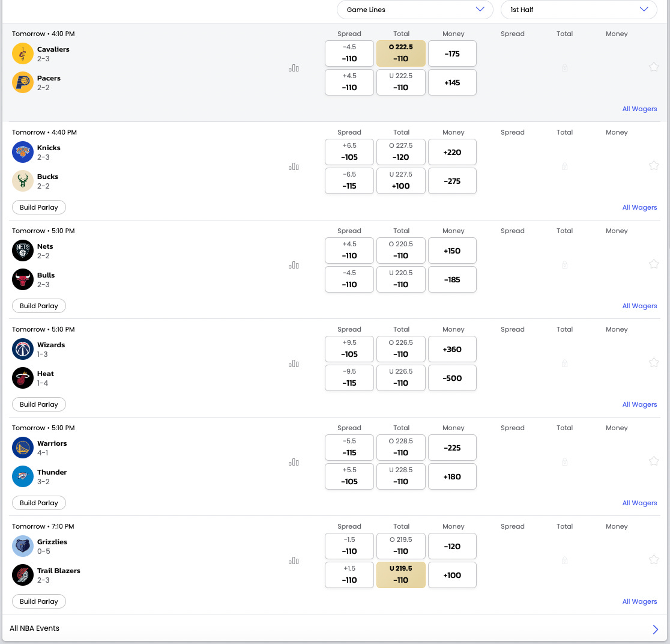The image size is (670, 644).
Task: Click the Pacers team logo
Action: click(x=23, y=82)
